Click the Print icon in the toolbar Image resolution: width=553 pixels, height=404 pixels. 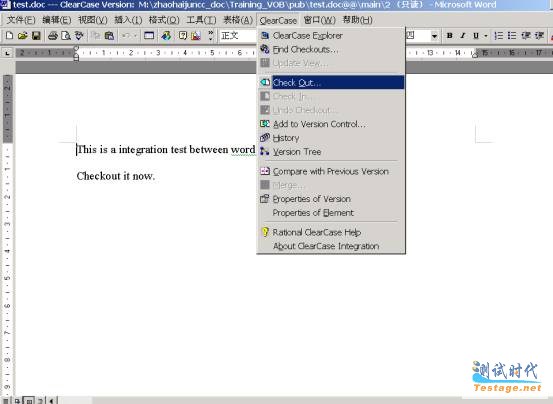pos(53,36)
